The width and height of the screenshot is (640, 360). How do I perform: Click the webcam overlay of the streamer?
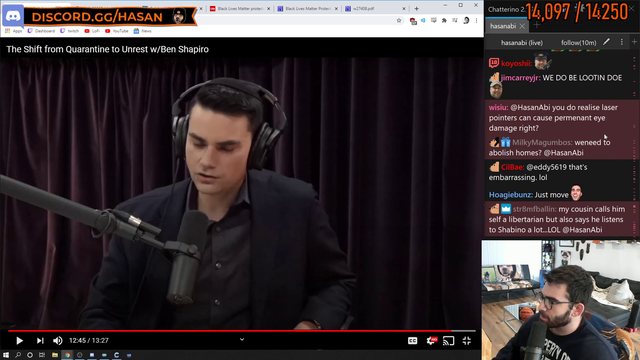(561, 300)
